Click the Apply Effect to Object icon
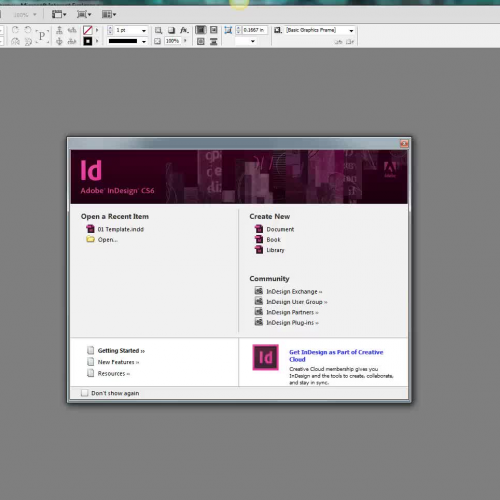The width and height of the screenshot is (500, 500). (158, 30)
